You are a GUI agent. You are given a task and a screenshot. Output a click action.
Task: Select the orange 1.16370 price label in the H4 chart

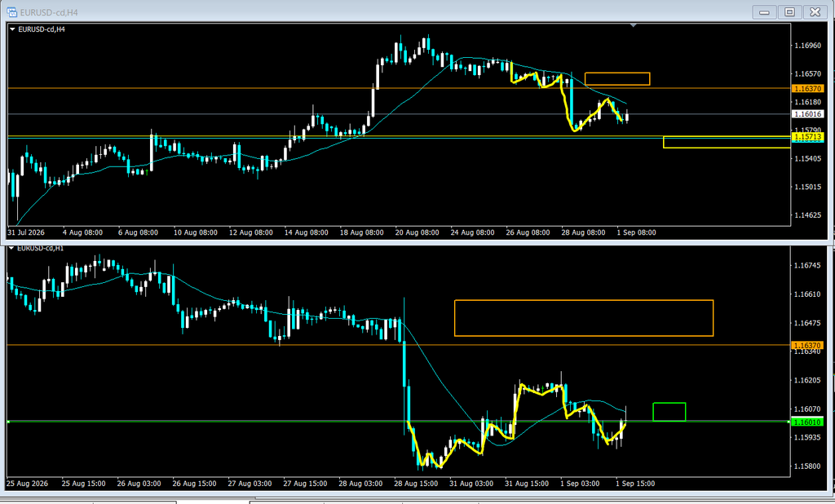pos(808,88)
